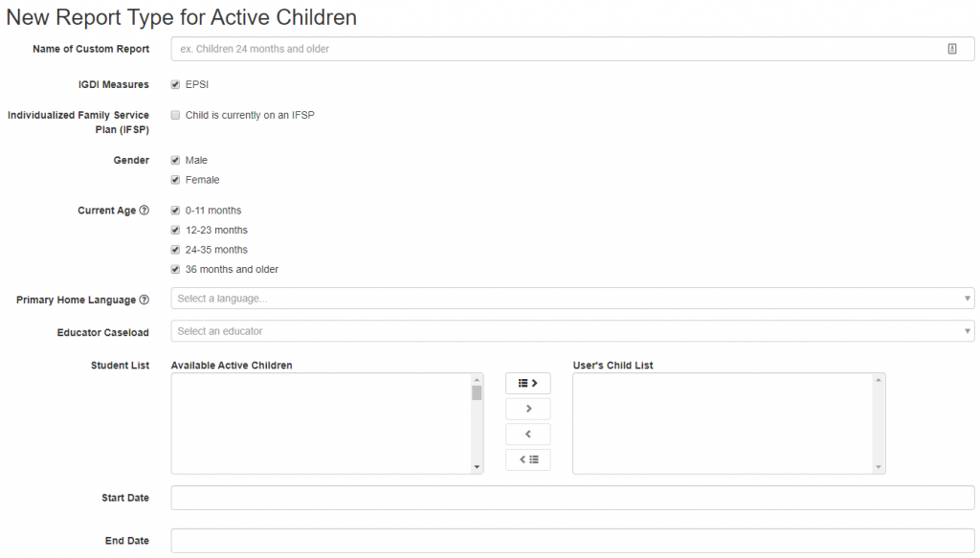Click the help icon beside Current Age
Viewport: 980px width, 558px height.
[x=145, y=211]
